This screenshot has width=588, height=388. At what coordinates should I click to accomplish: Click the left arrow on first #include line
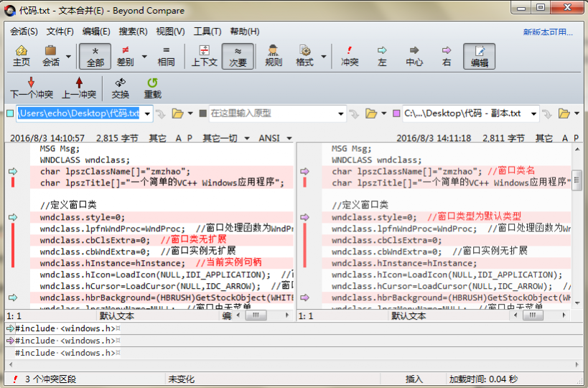tap(10, 328)
